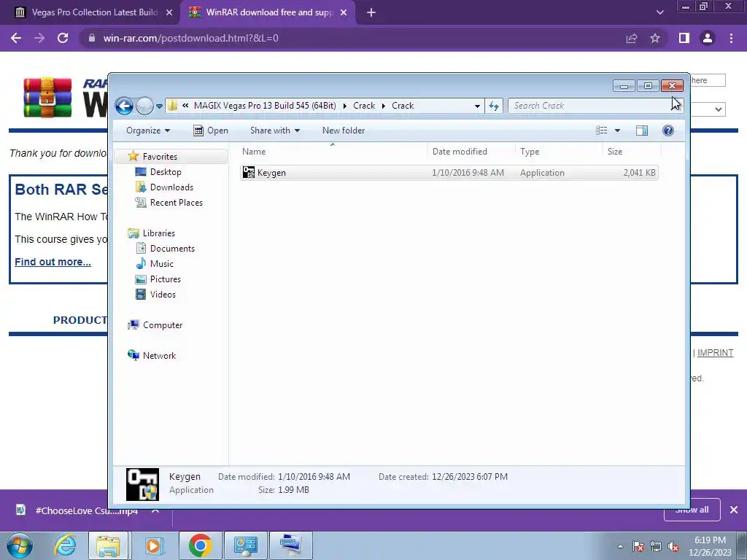
Task: Expand the address bar previous locations dropdown
Action: (x=477, y=106)
